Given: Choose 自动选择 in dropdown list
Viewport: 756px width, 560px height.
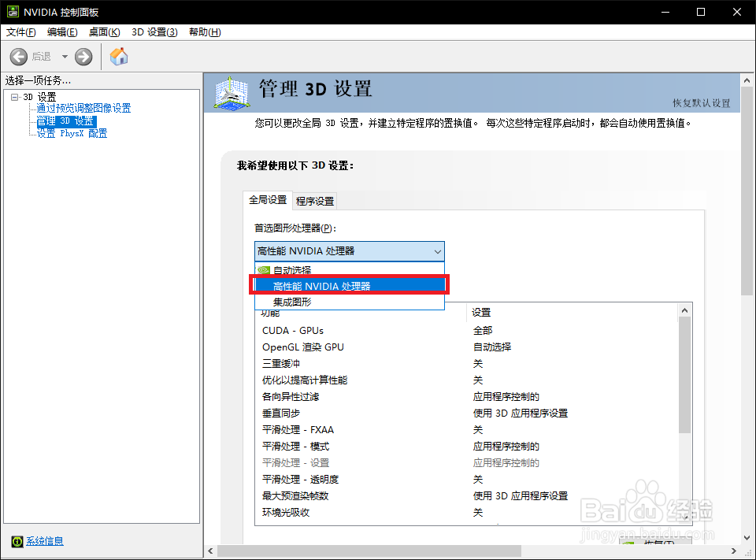Looking at the screenshot, I should pyautogui.click(x=350, y=269).
